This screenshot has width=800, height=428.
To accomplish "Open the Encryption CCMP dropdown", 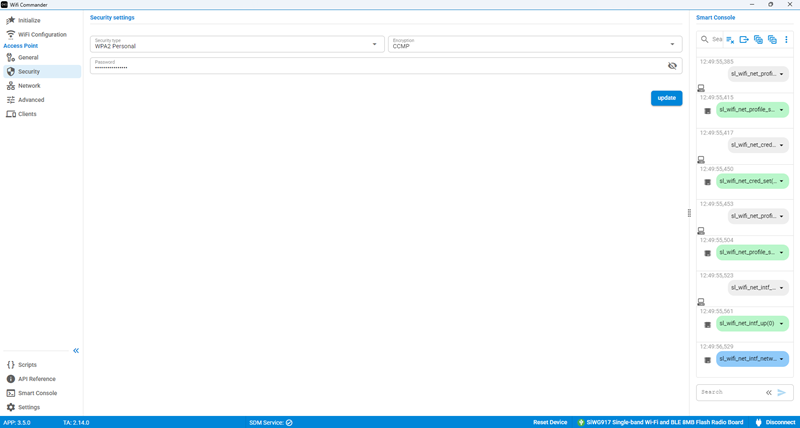I will (x=535, y=44).
